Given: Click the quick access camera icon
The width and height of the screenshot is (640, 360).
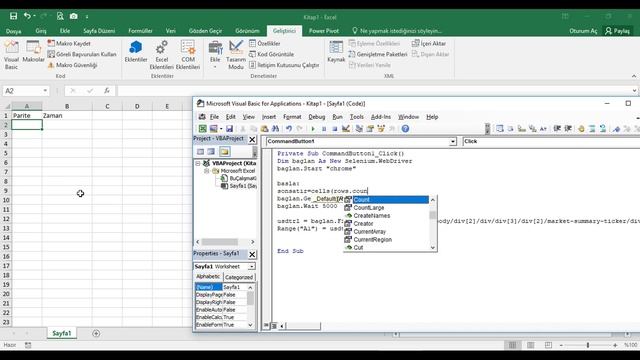Looking at the screenshot, I should [73, 16].
